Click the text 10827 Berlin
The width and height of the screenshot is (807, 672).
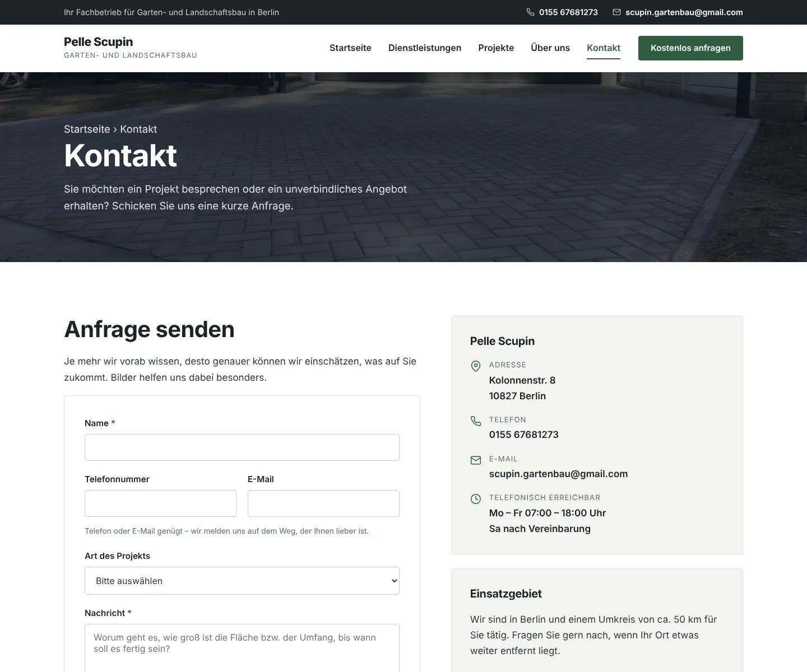click(517, 396)
